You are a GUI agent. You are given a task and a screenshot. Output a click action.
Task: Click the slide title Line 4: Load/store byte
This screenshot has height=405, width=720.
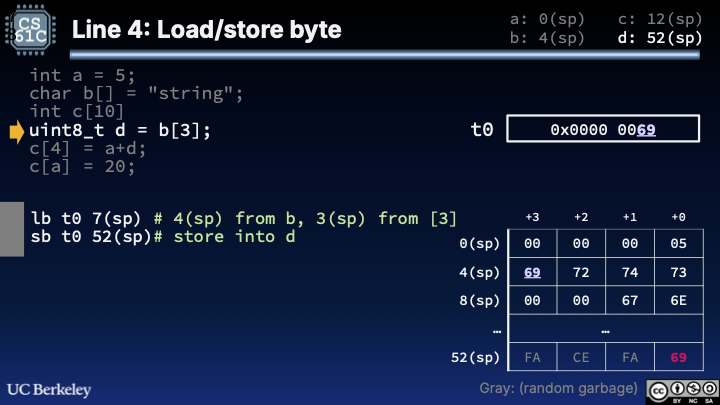pos(207,30)
